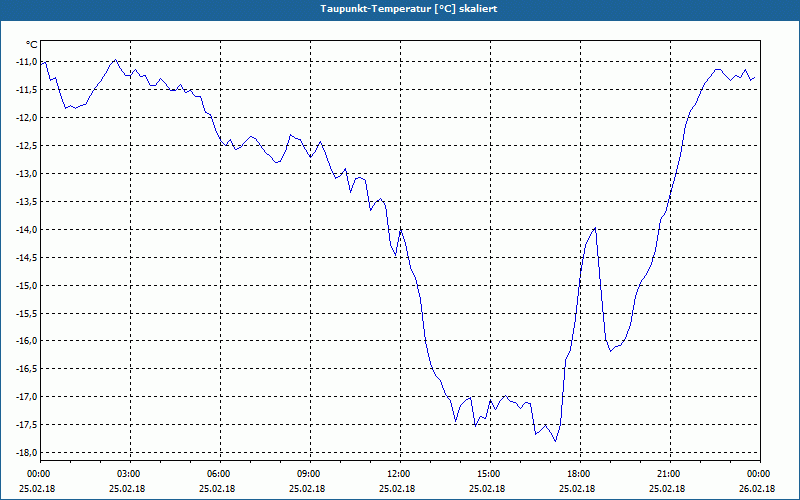The image size is (800, 500).
Task: Select the '-14,0' Y-axis label
Action: 27,230
